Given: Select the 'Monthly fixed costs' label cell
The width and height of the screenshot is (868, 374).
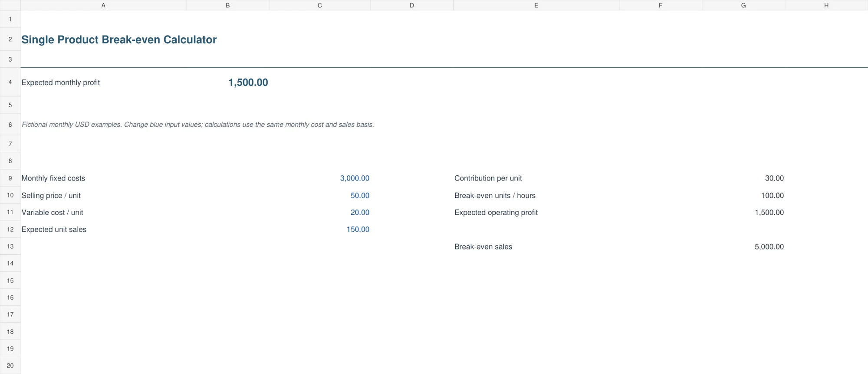Looking at the screenshot, I should click(x=53, y=178).
